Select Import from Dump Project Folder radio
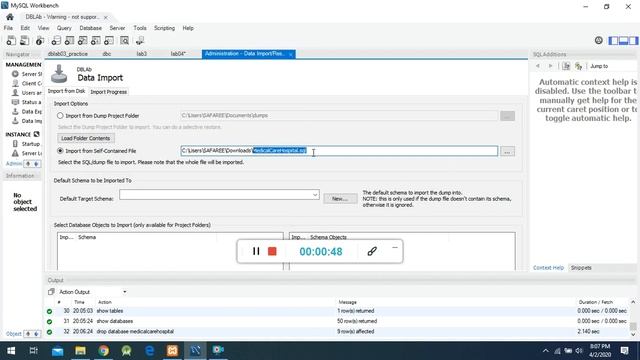The height and width of the screenshot is (360, 640). [60, 116]
